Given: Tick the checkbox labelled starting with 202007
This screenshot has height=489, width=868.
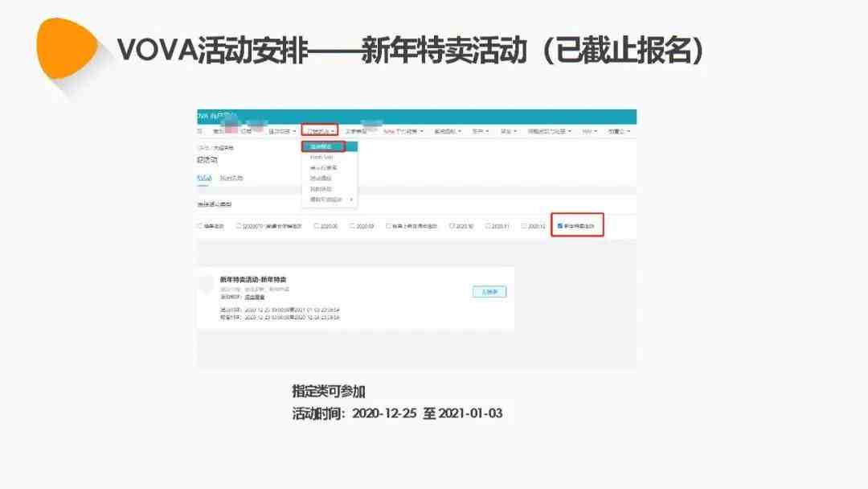Looking at the screenshot, I should click(239, 226).
